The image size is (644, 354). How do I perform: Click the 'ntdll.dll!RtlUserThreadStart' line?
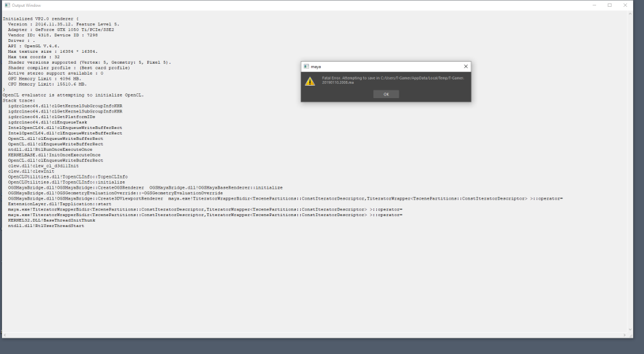[46, 226]
